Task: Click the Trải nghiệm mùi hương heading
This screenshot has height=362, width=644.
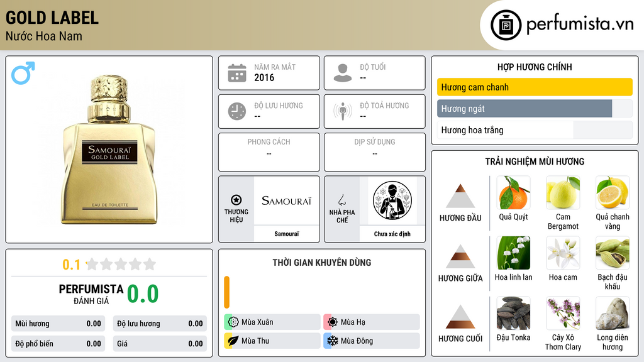Action: (x=535, y=162)
